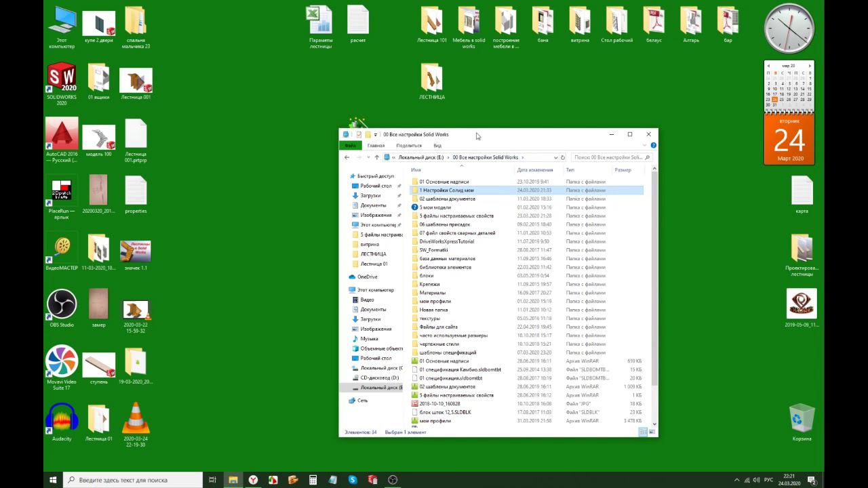Viewport: 868px width, 488px height.
Task: Open Skype from the taskbar
Action: coord(353,480)
